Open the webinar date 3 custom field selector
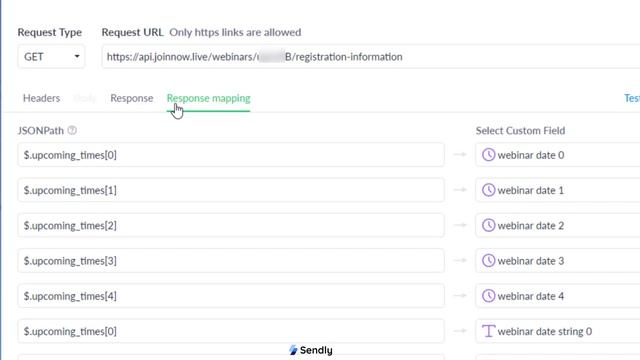The width and height of the screenshot is (640, 360). tap(558, 260)
